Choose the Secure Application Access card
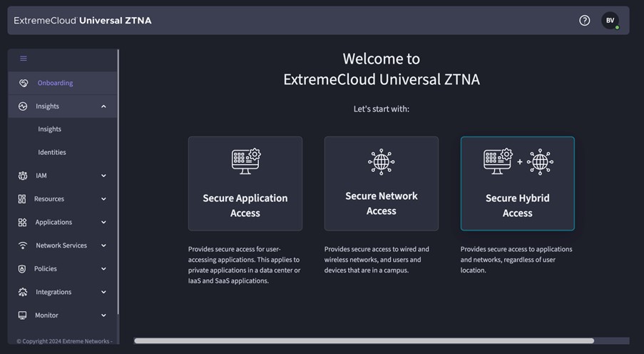The width and height of the screenshot is (644, 354). (x=245, y=183)
